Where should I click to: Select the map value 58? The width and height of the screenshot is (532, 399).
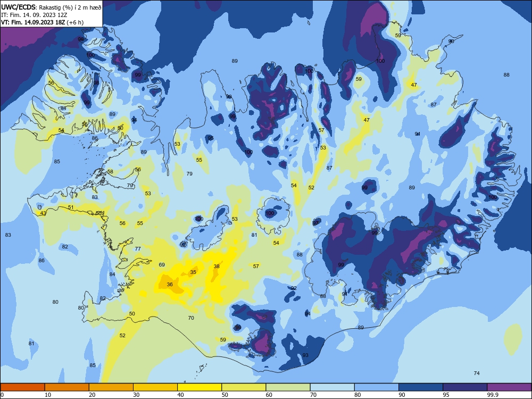(x=110, y=172)
